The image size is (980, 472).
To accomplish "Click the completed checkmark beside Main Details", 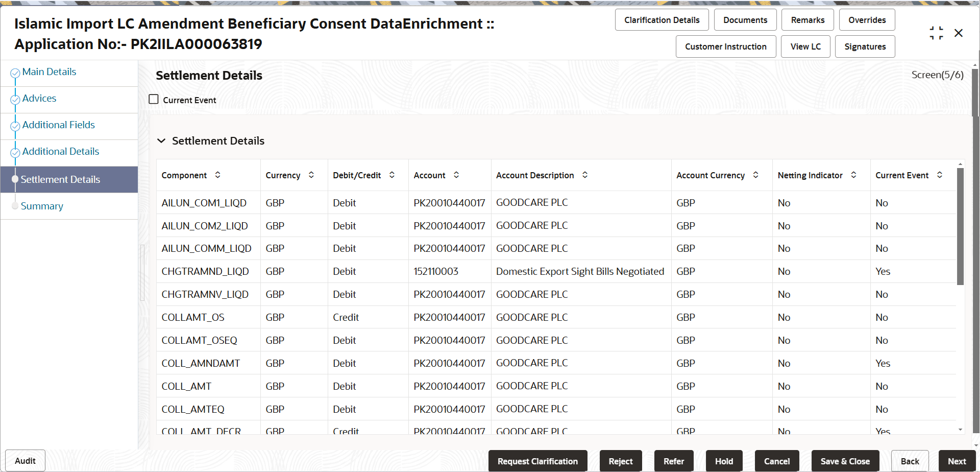I will [x=15, y=72].
